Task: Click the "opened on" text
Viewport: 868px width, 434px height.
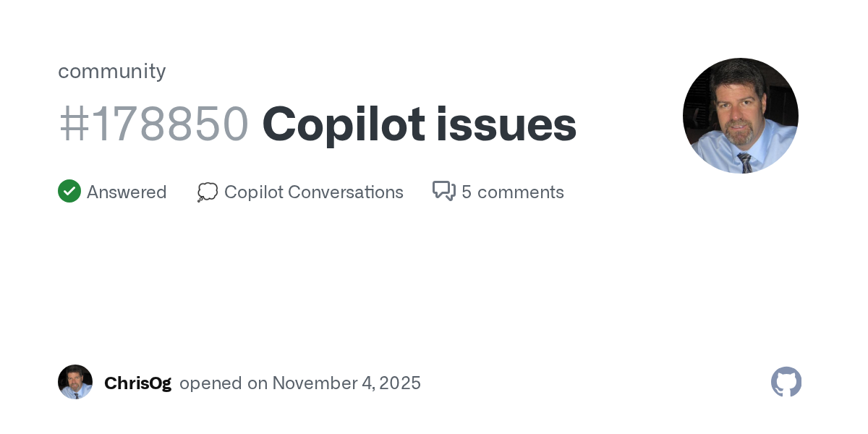Action: pyautogui.click(x=224, y=383)
